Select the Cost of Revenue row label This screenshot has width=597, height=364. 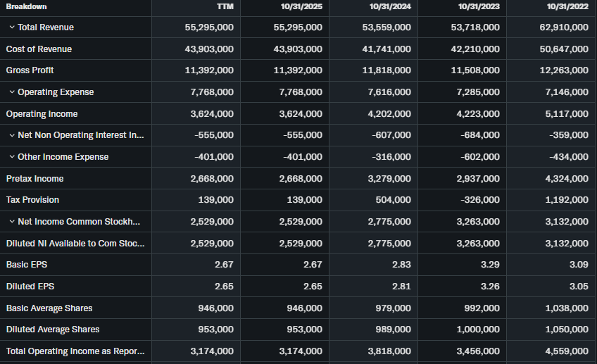coord(39,49)
